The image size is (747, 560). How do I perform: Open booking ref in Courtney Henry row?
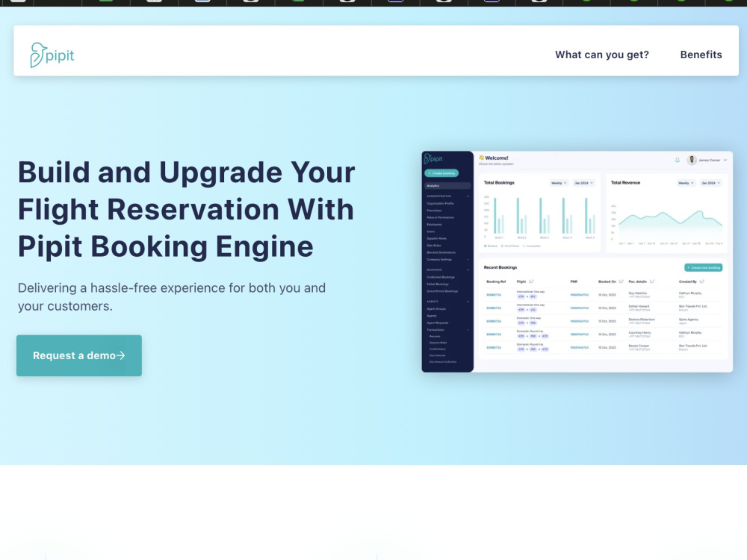tap(494, 335)
